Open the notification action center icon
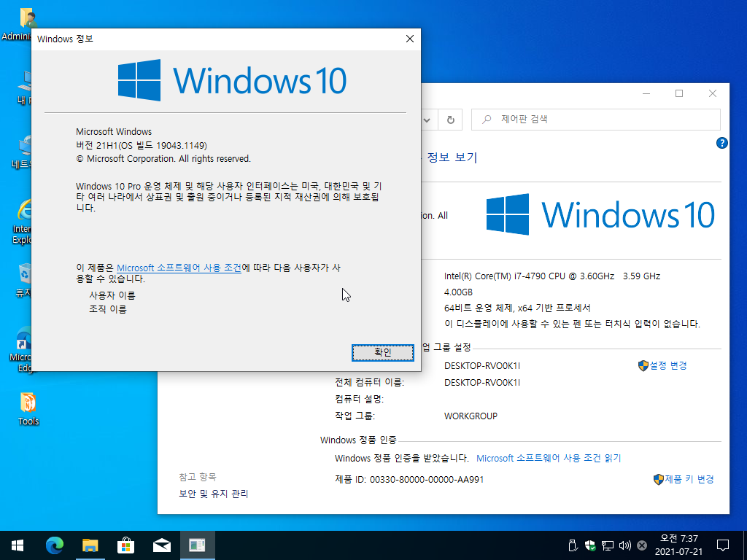Screen dimensions: 747x560 pyautogui.click(x=723, y=545)
